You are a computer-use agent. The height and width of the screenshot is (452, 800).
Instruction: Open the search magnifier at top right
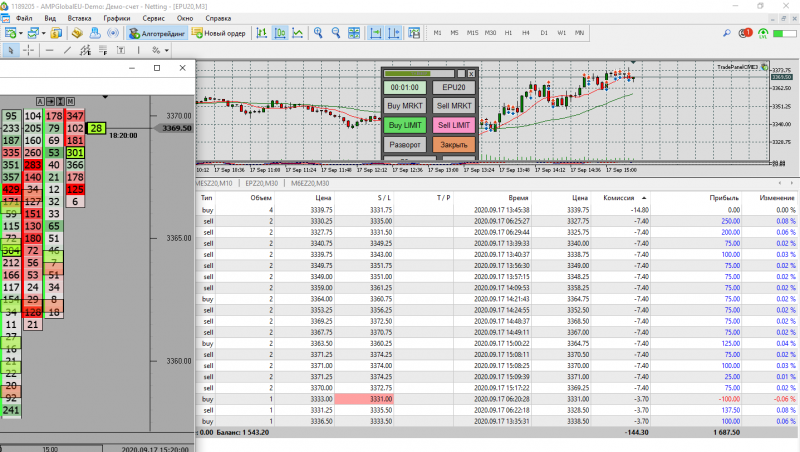click(725, 33)
